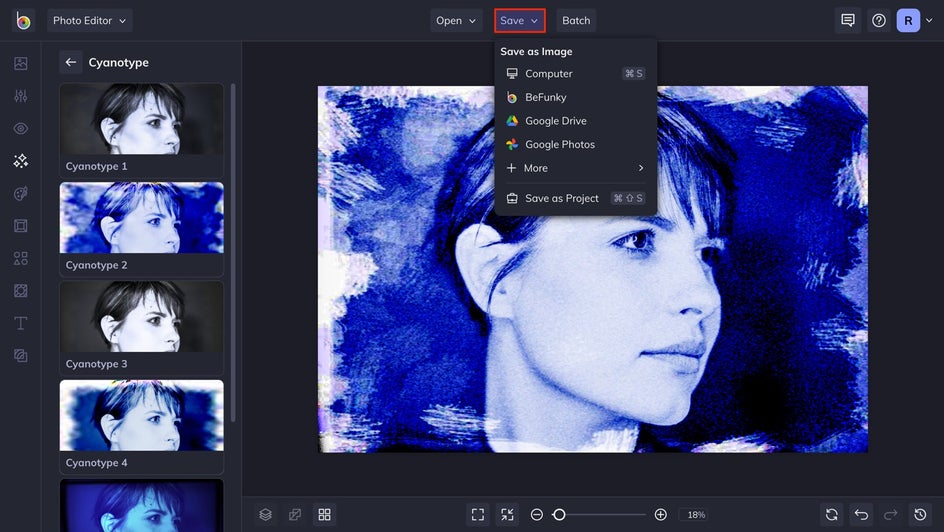Expand the Open dropdown menu

click(456, 20)
